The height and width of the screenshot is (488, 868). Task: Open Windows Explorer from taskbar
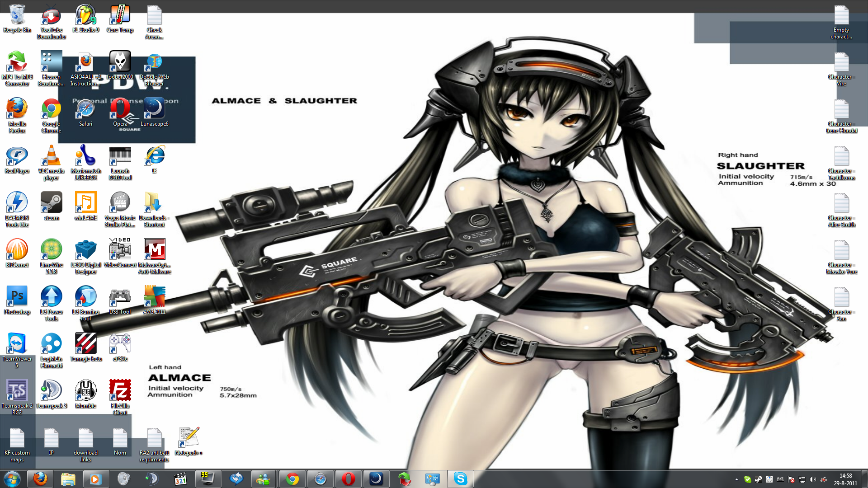tap(68, 479)
